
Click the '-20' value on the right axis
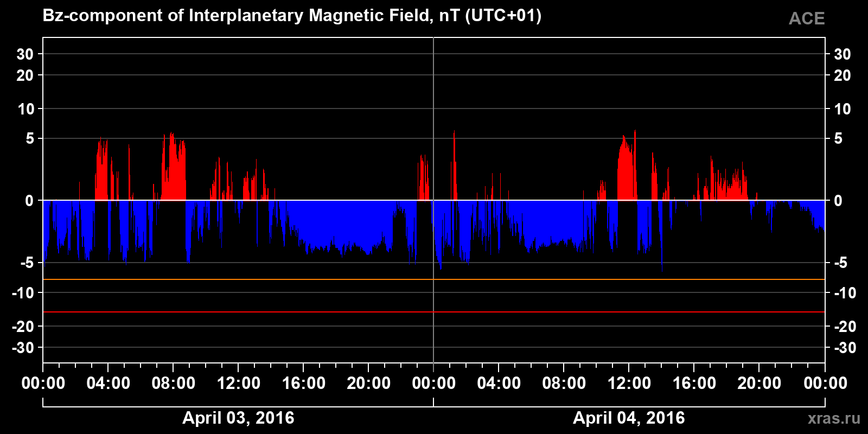[x=845, y=327]
